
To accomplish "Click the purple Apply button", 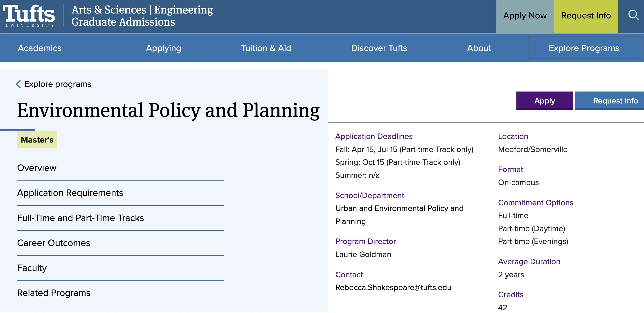I will 544,101.
